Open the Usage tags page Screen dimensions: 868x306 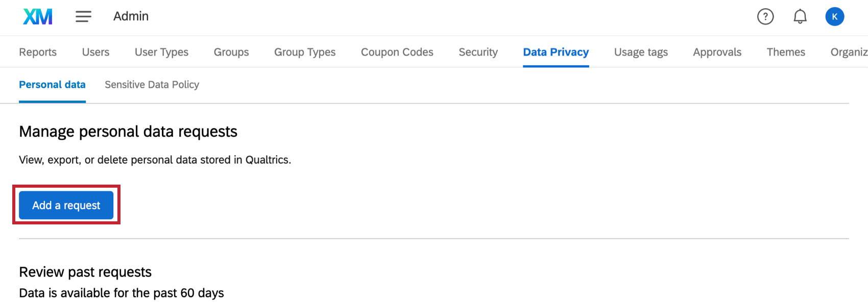click(641, 52)
